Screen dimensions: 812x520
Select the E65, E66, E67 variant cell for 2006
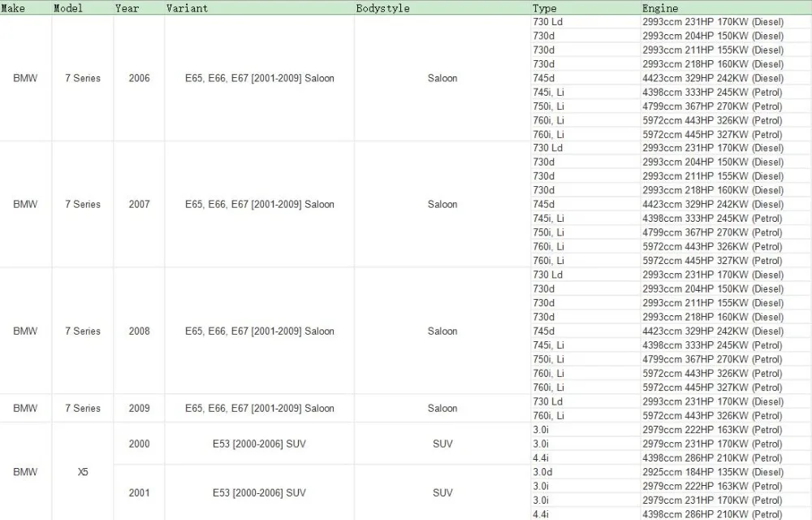coord(260,78)
